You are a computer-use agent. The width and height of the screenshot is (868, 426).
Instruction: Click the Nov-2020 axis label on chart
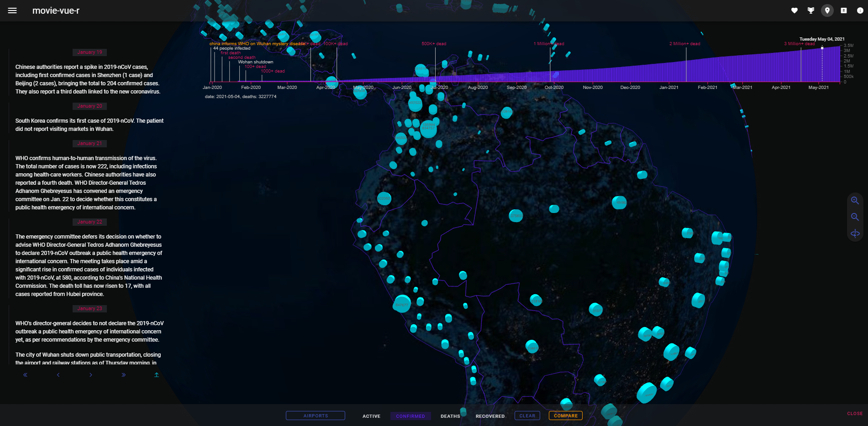(593, 87)
